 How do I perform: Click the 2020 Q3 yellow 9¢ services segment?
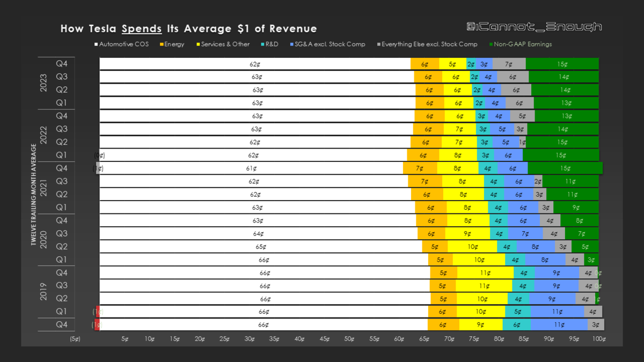pyautogui.click(x=467, y=234)
